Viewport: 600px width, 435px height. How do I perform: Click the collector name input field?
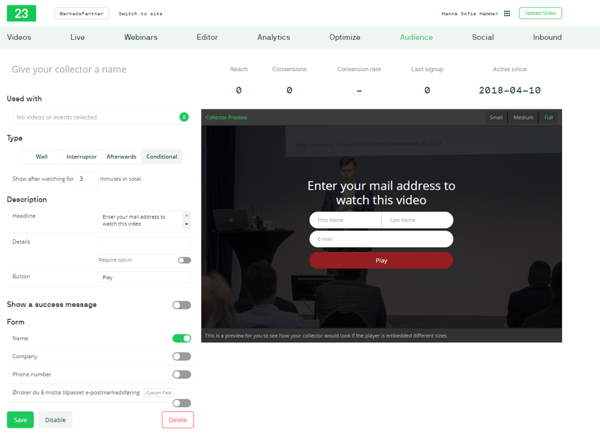(100, 70)
